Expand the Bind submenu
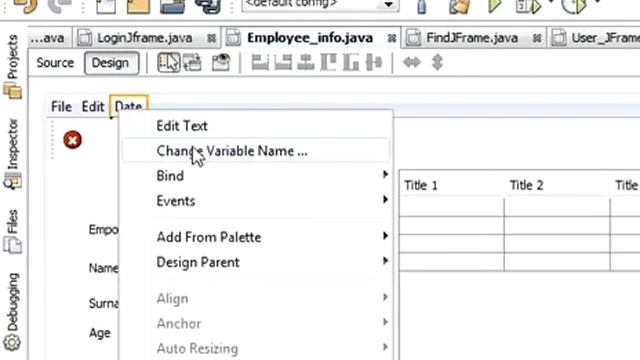Viewport: 640px width, 360px height. coord(256,176)
